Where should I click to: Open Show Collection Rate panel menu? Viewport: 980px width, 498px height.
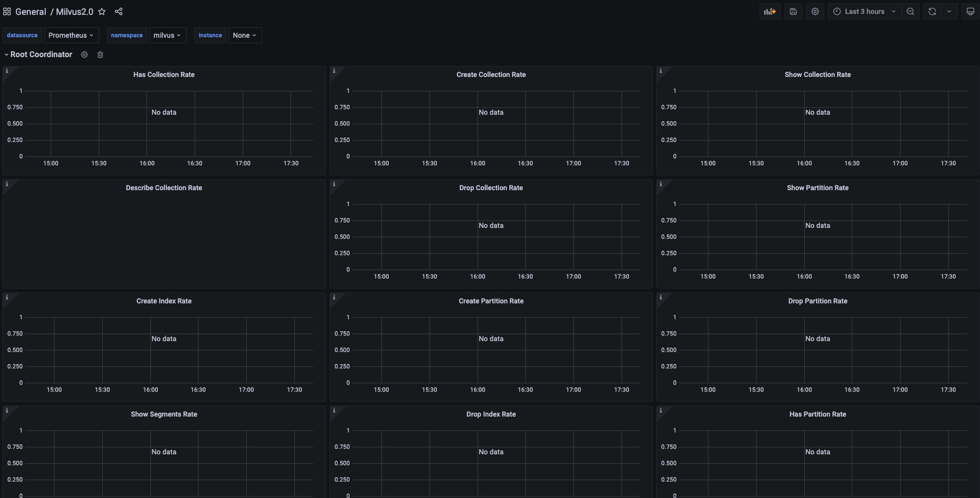tap(818, 74)
